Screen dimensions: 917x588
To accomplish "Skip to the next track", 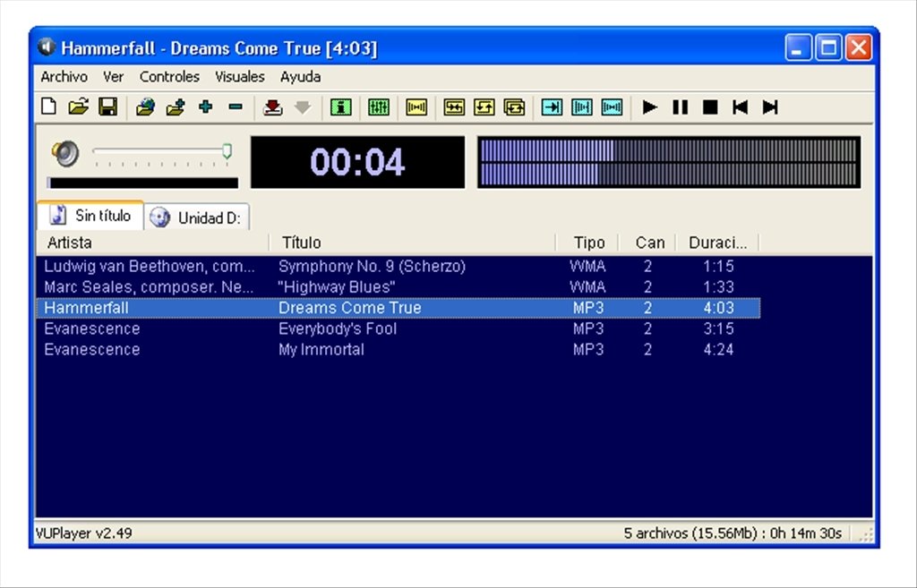I will click(x=770, y=107).
